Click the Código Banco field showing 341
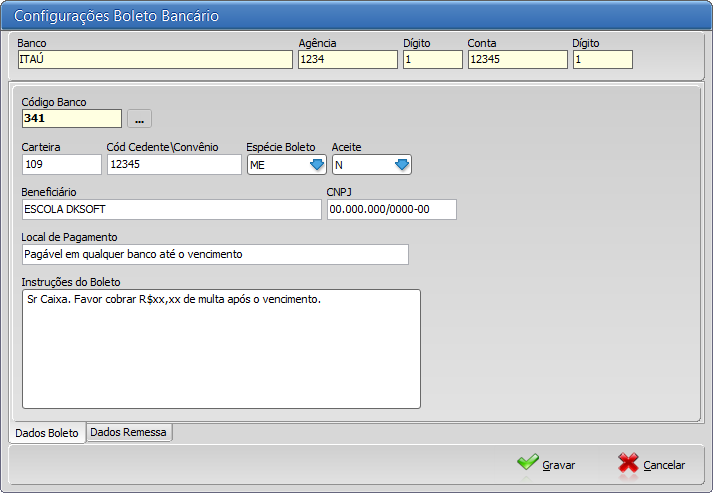The width and height of the screenshot is (713, 493). 72,118
